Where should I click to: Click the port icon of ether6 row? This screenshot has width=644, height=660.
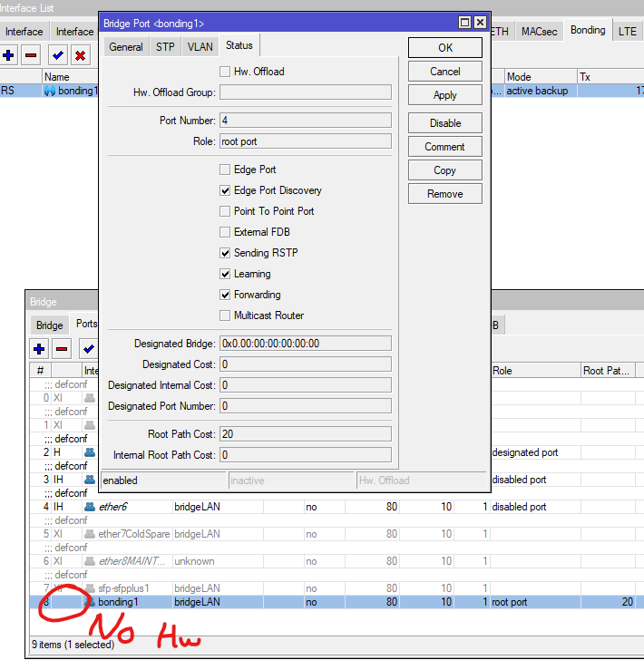[x=90, y=507]
